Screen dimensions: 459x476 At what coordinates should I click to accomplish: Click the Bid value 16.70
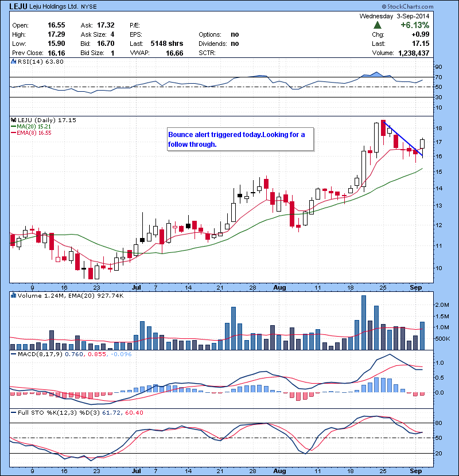[106, 44]
